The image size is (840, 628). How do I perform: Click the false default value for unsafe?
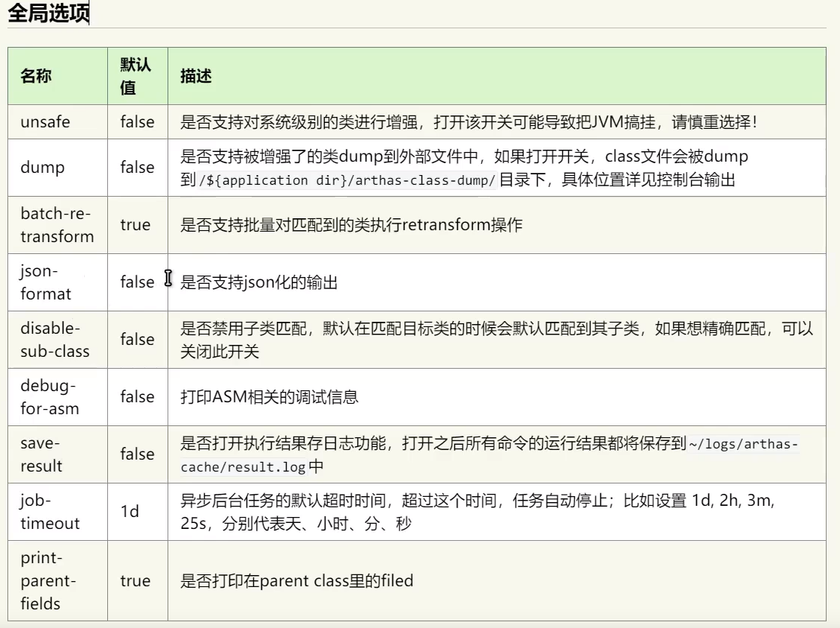(x=137, y=122)
